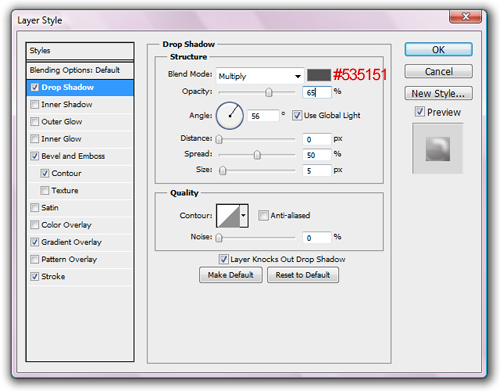
Task: Uncheck the Bevel and Emboss checkbox
Action: tap(34, 156)
